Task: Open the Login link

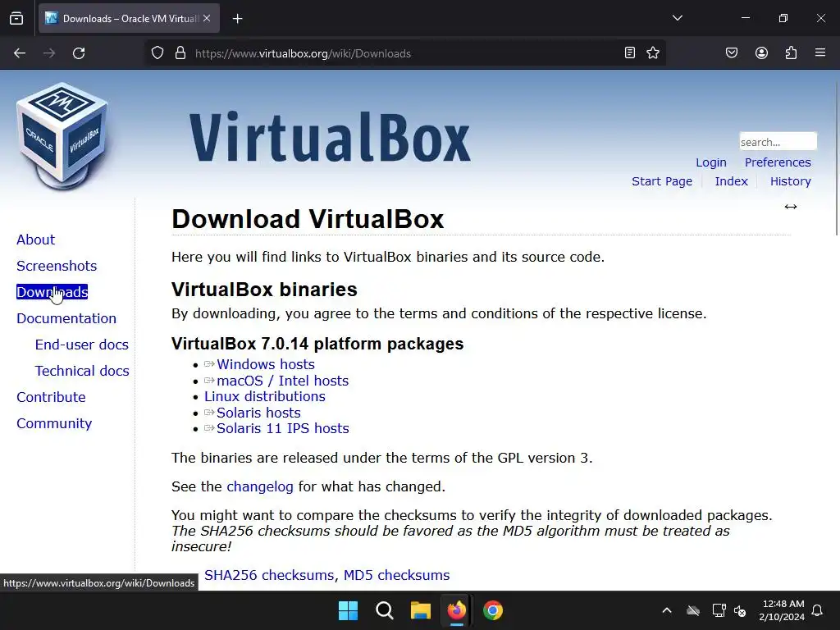Action: (x=711, y=162)
